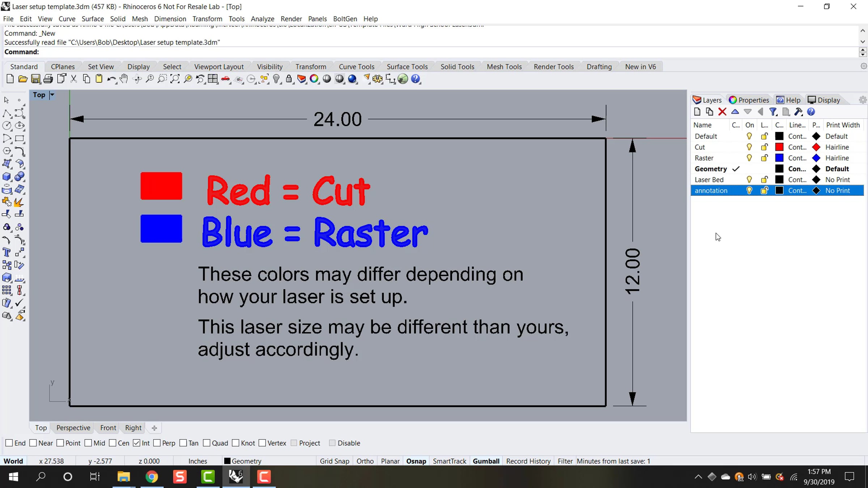868x488 pixels.
Task: Open the BoltGen menu
Action: click(345, 19)
